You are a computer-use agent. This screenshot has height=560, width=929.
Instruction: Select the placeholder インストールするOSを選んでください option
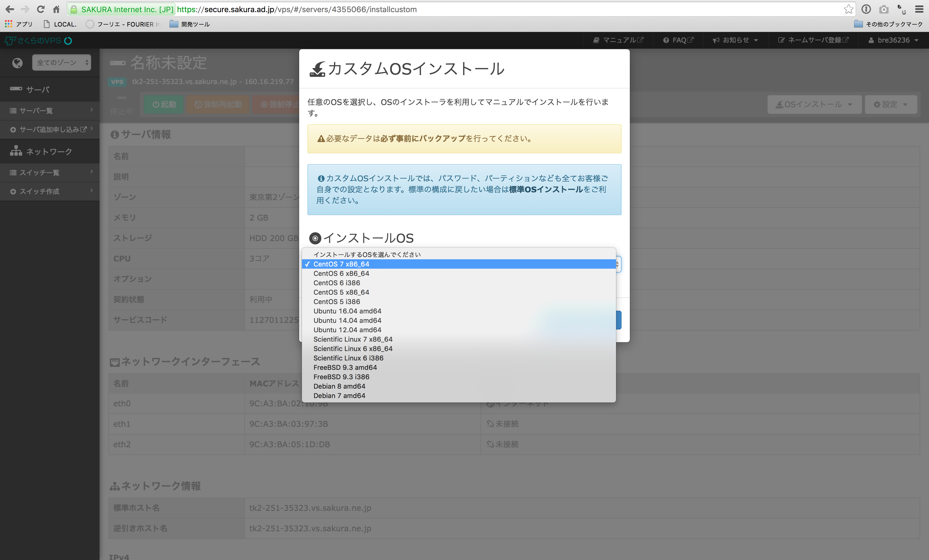click(x=459, y=254)
